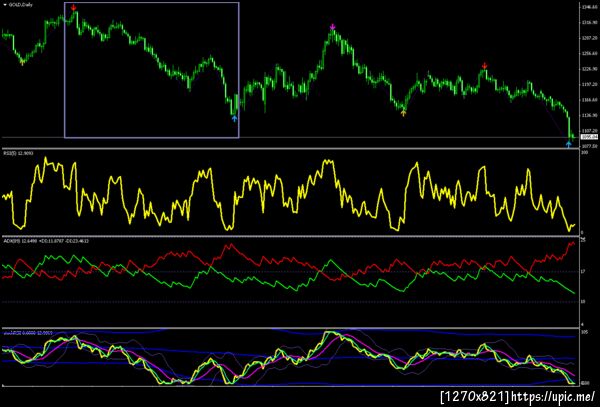Select the highlighted current price tag 1095.84
This screenshot has height=407, width=600.
pyautogui.click(x=587, y=137)
